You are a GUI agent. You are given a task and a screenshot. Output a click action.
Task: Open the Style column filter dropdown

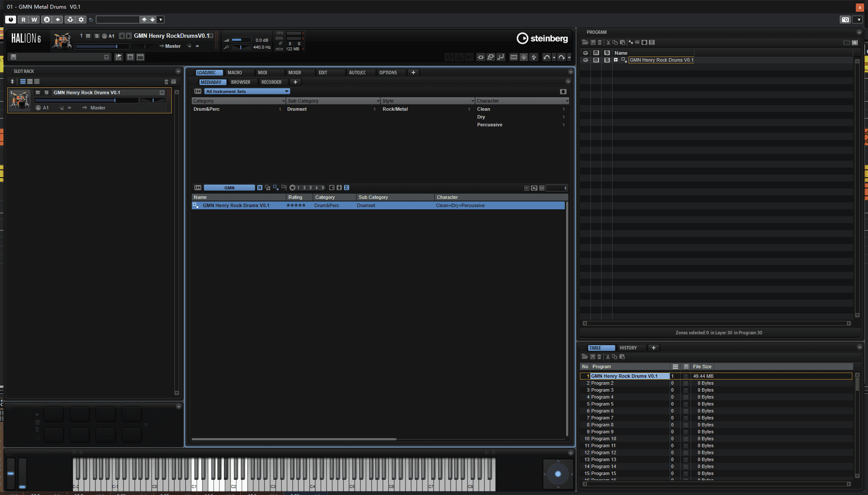pos(473,101)
